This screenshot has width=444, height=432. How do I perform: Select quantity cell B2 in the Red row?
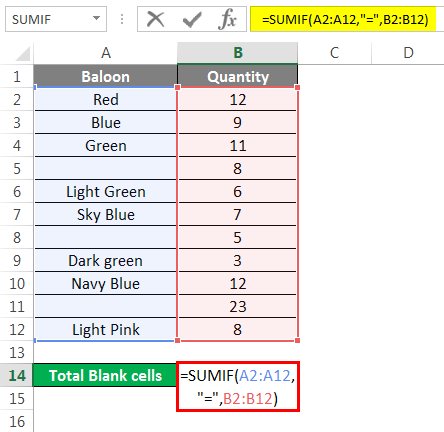coord(237,99)
